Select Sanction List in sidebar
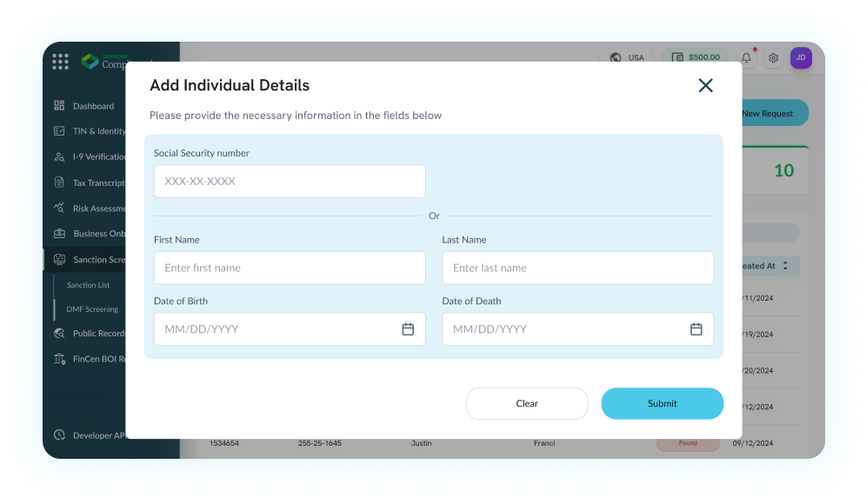866x504 pixels. (89, 285)
